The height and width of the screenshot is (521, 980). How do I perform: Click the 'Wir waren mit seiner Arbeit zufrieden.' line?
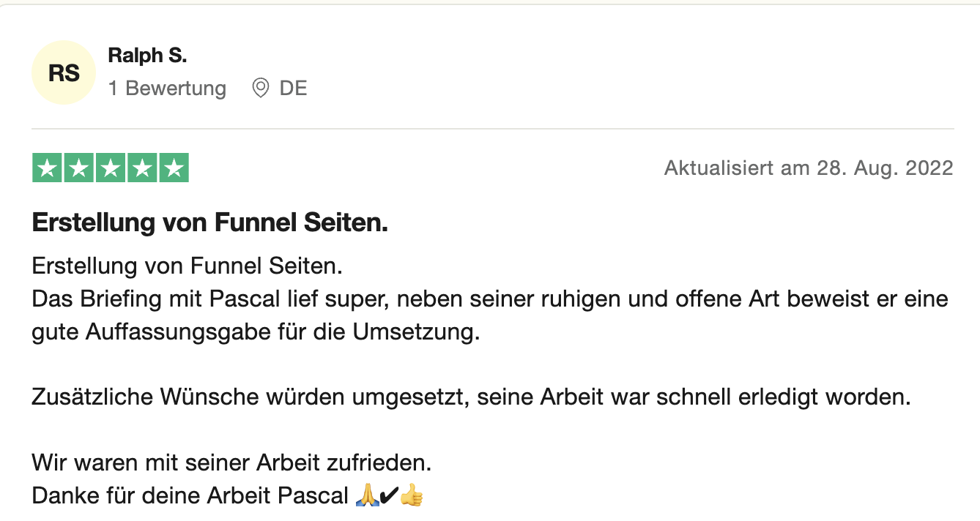click(x=232, y=463)
